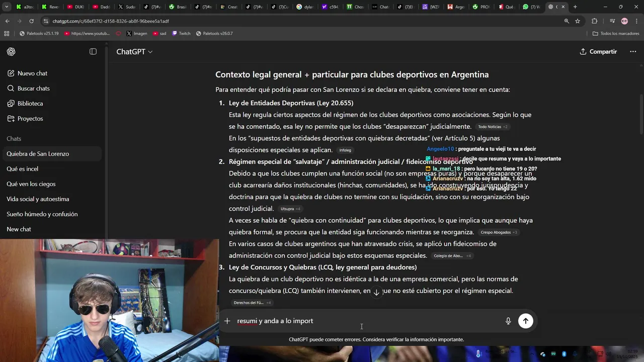The width and height of the screenshot is (644, 362).
Task: Open the media control toolbar icon
Action: [612, 21]
